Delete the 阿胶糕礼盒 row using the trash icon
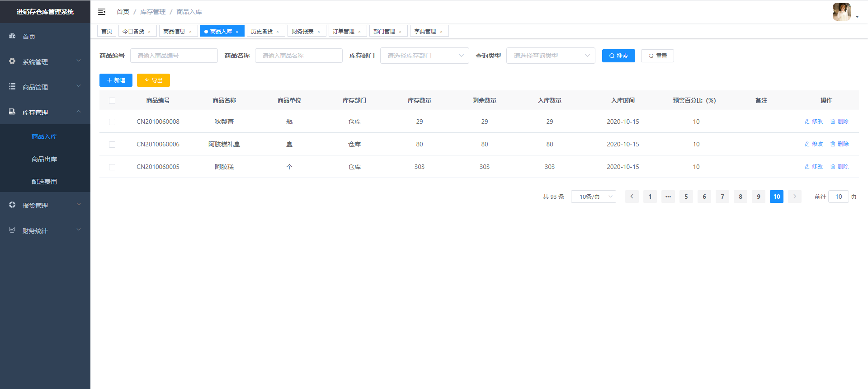 833,144
